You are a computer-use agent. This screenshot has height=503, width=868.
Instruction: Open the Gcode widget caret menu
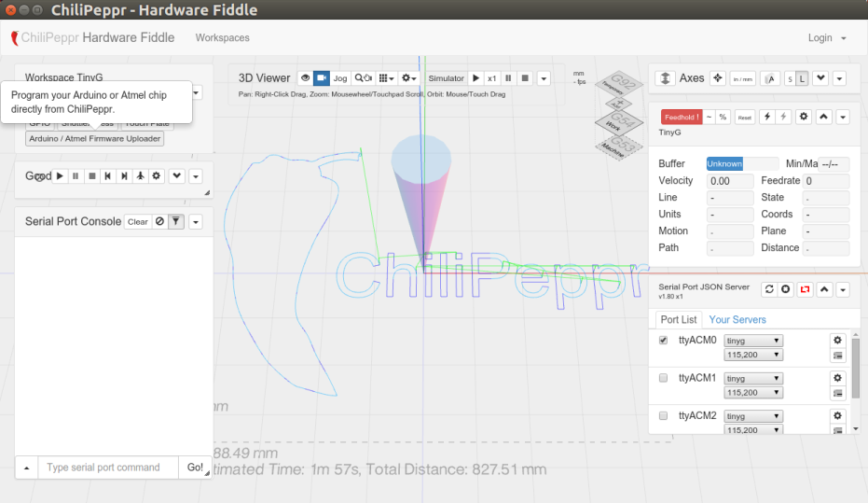(196, 176)
